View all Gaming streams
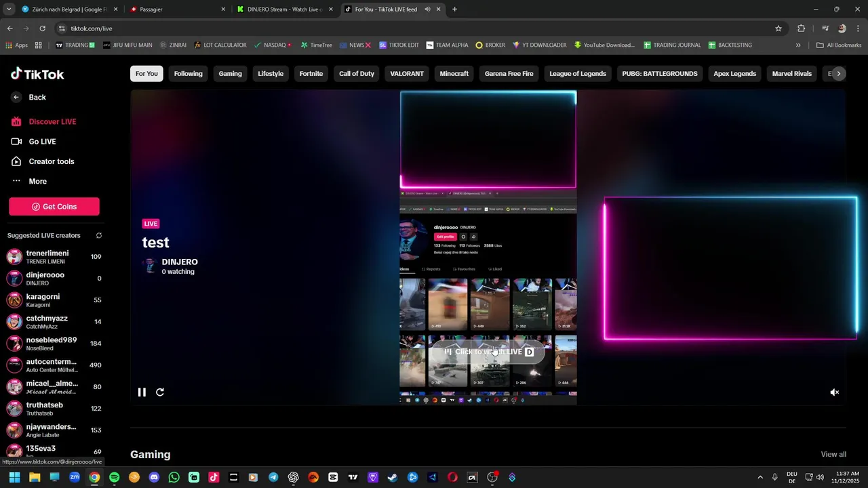Image resolution: width=868 pixels, height=488 pixels. [x=833, y=455]
